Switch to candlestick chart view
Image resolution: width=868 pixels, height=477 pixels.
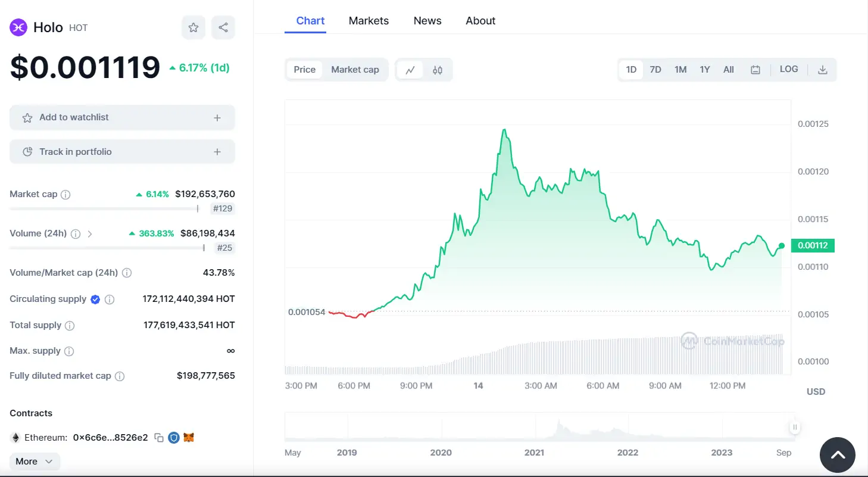point(438,70)
